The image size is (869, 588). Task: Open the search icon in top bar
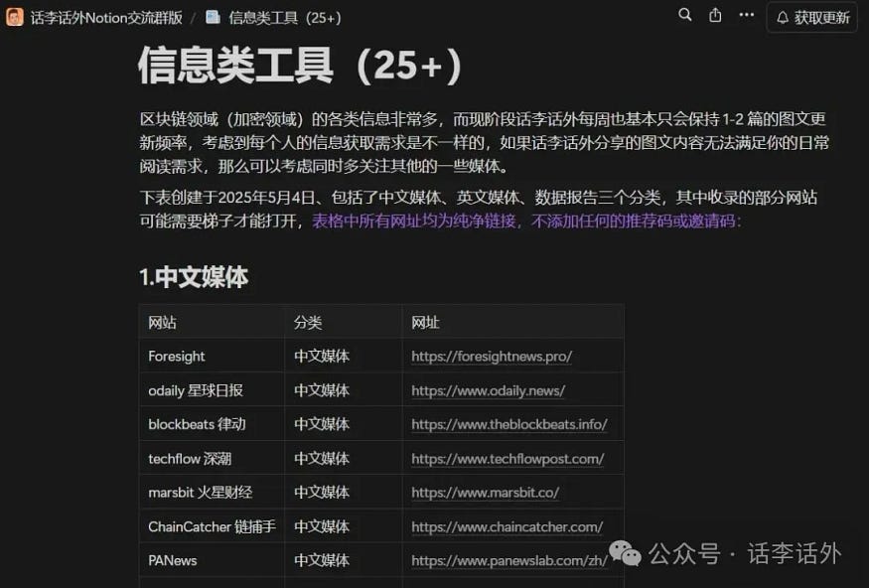(685, 15)
